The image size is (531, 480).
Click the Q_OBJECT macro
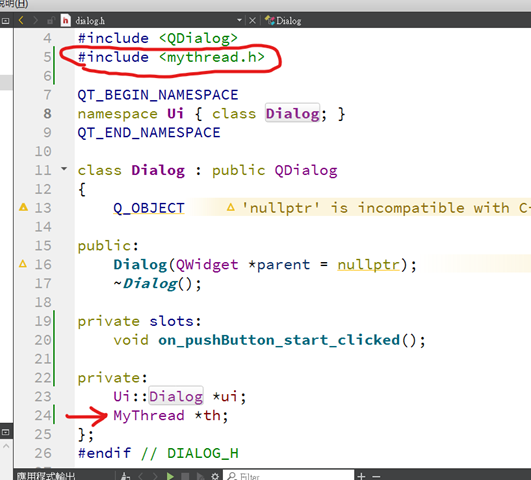[x=149, y=208]
